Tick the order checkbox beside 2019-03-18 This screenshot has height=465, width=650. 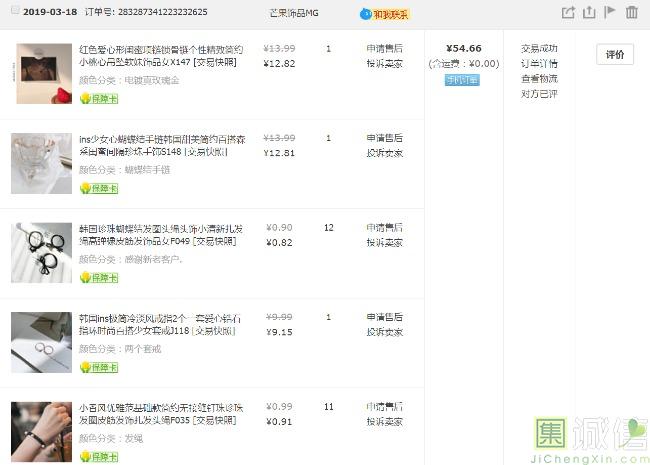pyautogui.click(x=14, y=12)
